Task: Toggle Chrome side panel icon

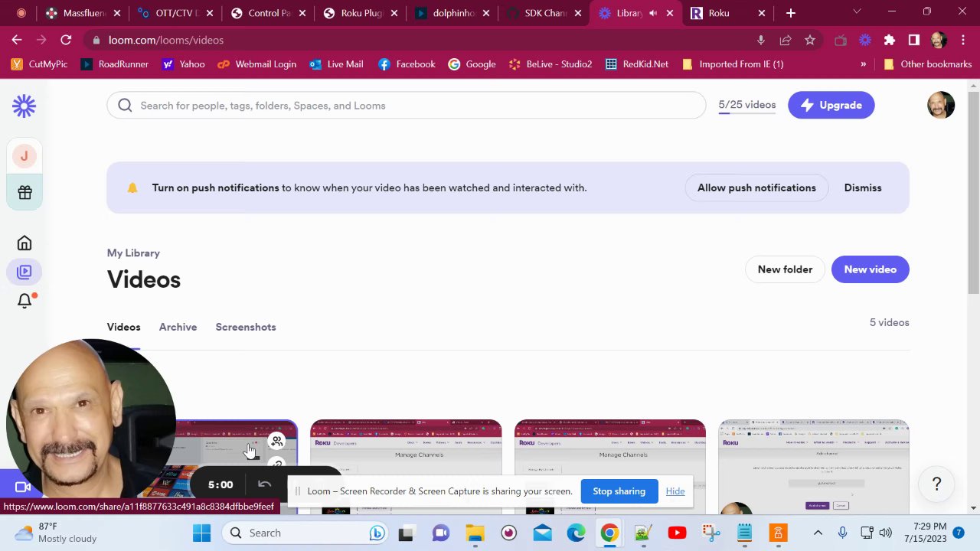Action: coord(913,40)
